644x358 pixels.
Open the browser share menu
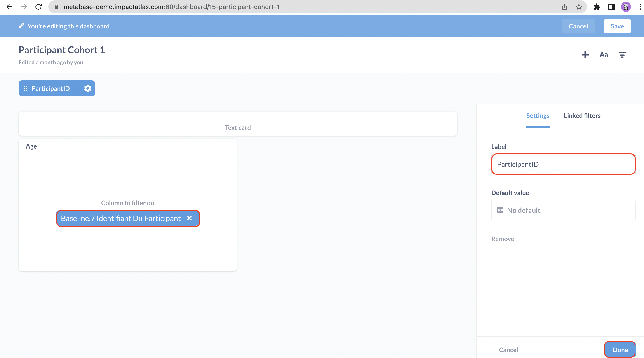tap(564, 7)
